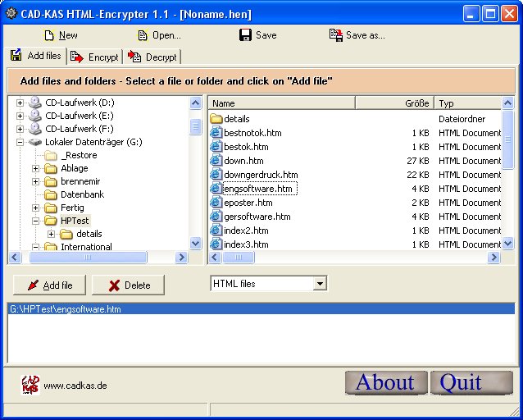Expand the Ablage folder node

coord(36,168)
